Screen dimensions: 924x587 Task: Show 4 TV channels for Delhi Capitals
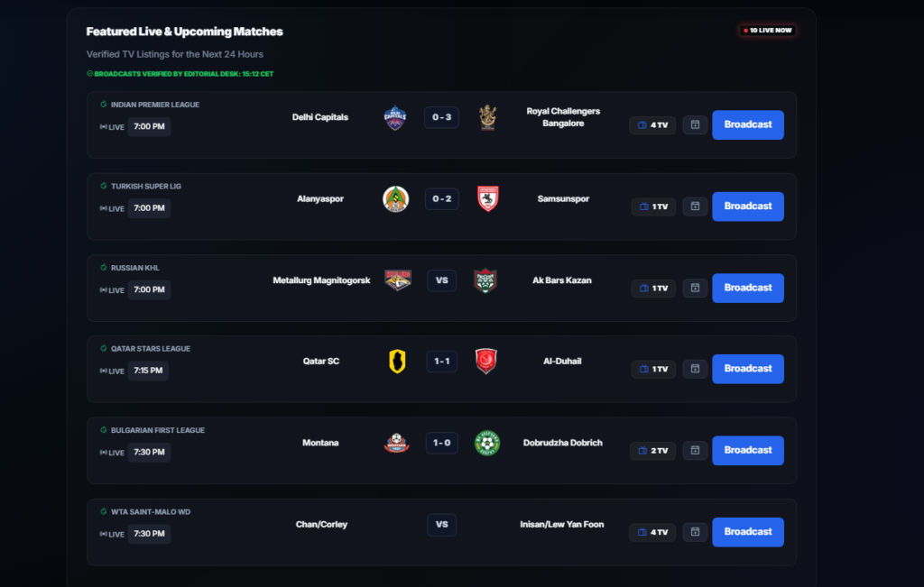[x=652, y=125]
